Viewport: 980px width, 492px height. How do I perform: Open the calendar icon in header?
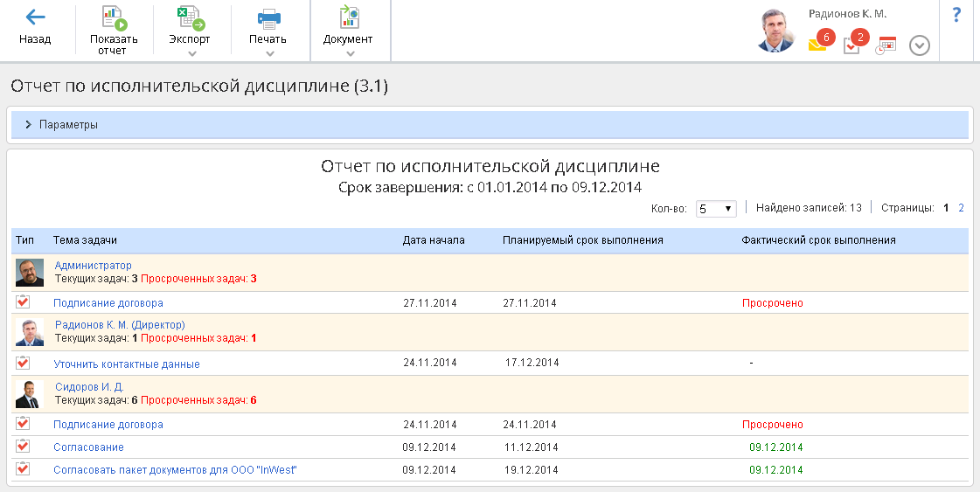886,45
